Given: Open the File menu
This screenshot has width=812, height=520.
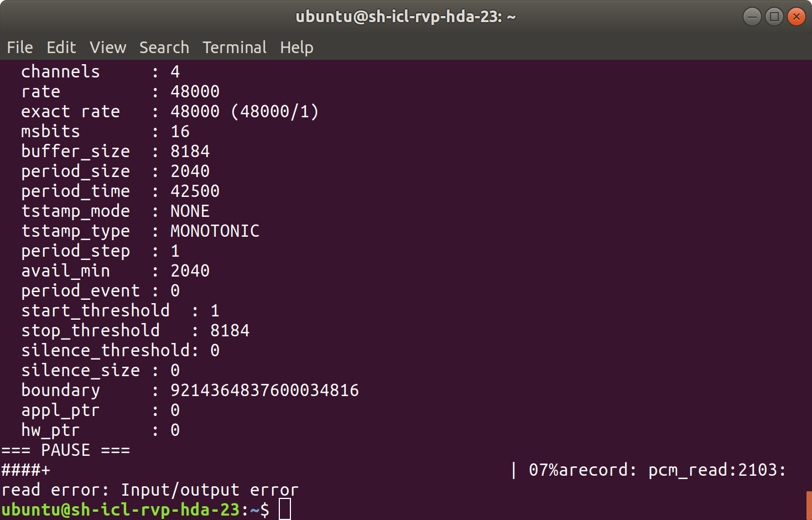Looking at the screenshot, I should [x=20, y=48].
